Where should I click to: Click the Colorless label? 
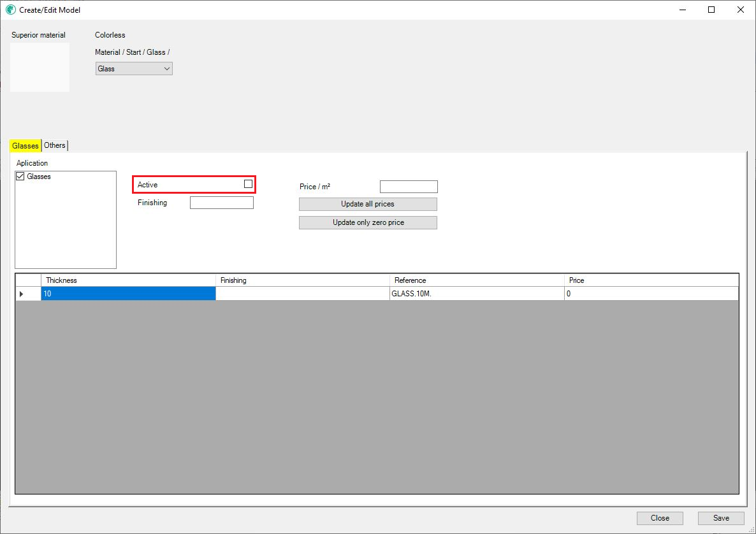(x=110, y=34)
